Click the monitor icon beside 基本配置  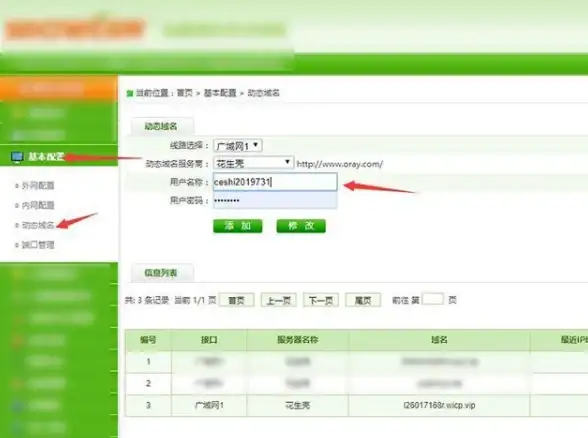coord(16,157)
